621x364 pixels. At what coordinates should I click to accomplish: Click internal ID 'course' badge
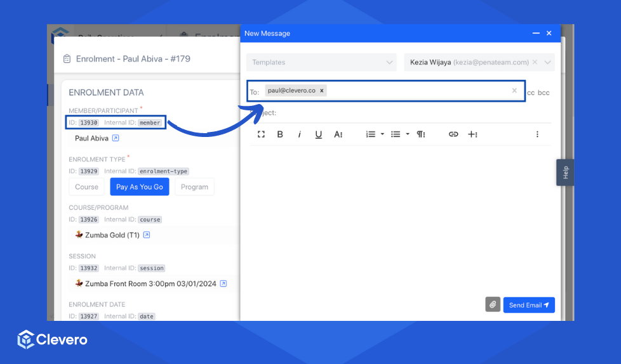150,219
